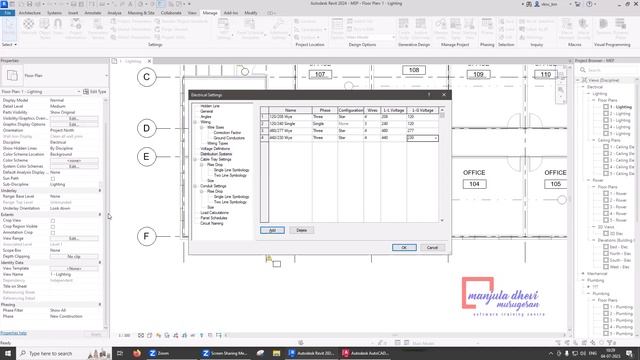Open the Floor Plan: 1 - Lighting instance dropdown
This screenshot has height=360, width=640.
click(78, 92)
